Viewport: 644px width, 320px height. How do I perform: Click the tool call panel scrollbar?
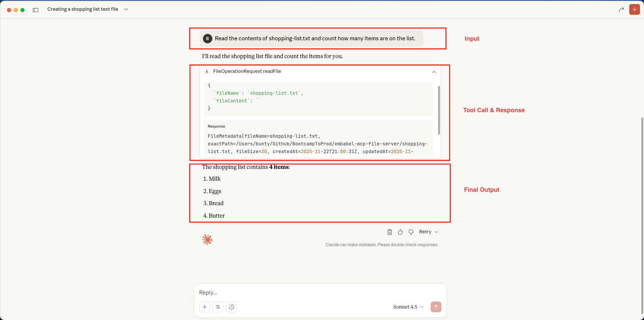(x=439, y=110)
